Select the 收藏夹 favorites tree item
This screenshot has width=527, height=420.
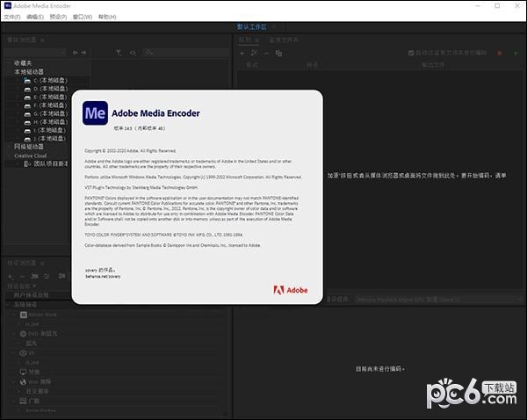pos(23,63)
